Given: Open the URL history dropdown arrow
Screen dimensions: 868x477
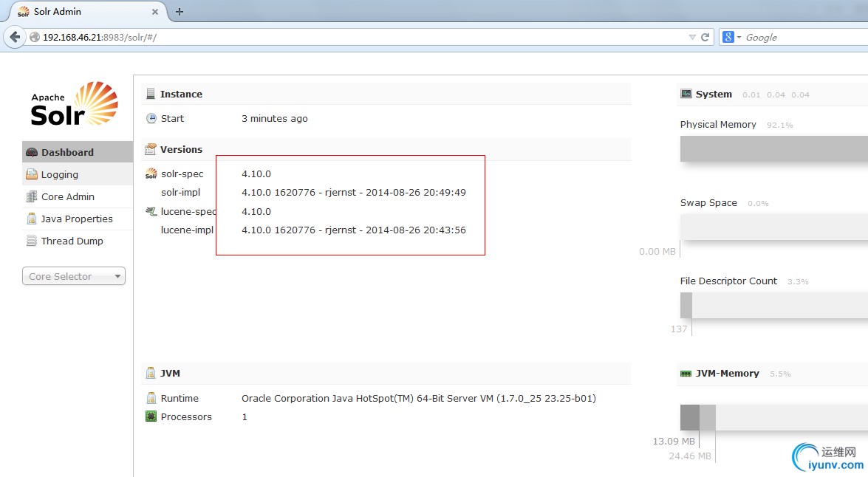Looking at the screenshot, I should click(692, 37).
